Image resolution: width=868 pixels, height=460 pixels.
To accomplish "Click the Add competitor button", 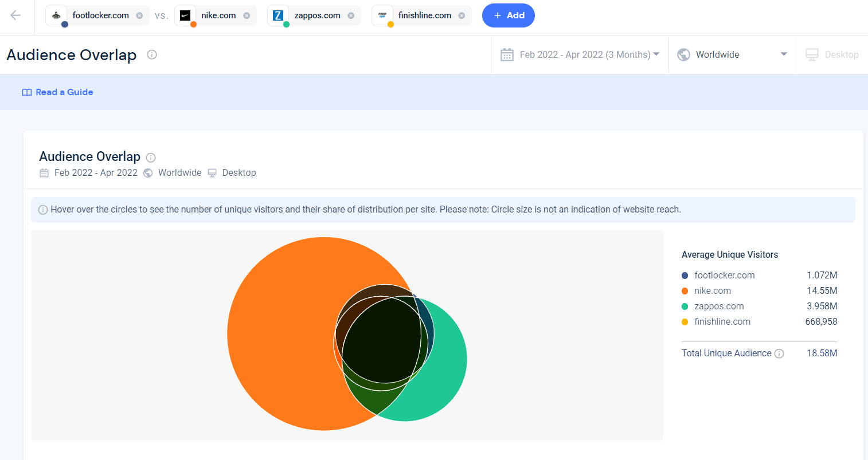I will [x=508, y=15].
